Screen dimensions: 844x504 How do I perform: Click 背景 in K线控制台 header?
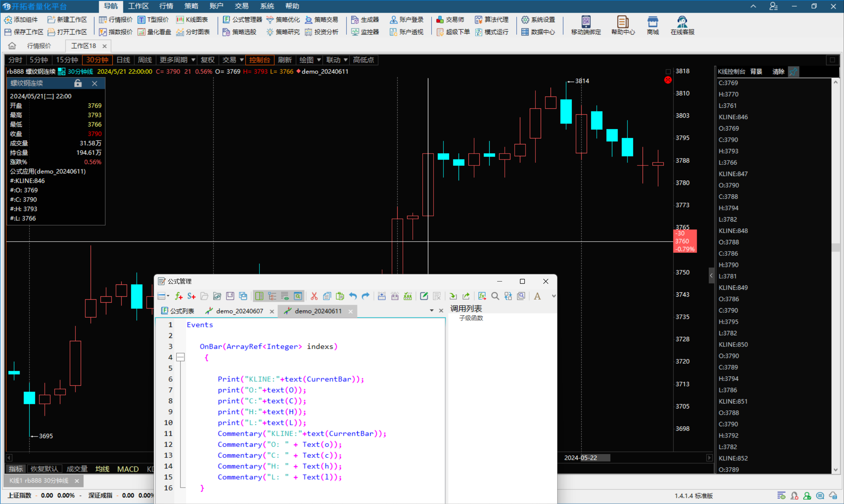756,72
